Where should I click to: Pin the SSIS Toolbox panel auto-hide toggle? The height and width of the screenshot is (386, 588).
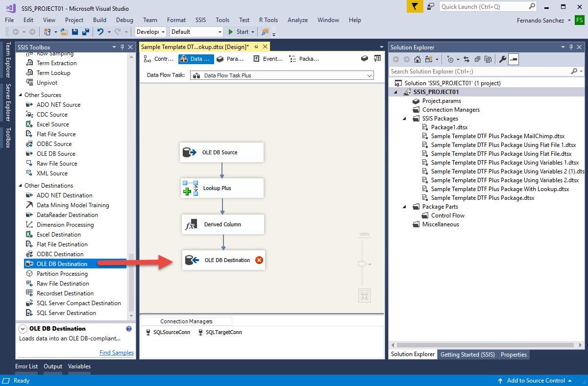[x=122, y=47]
